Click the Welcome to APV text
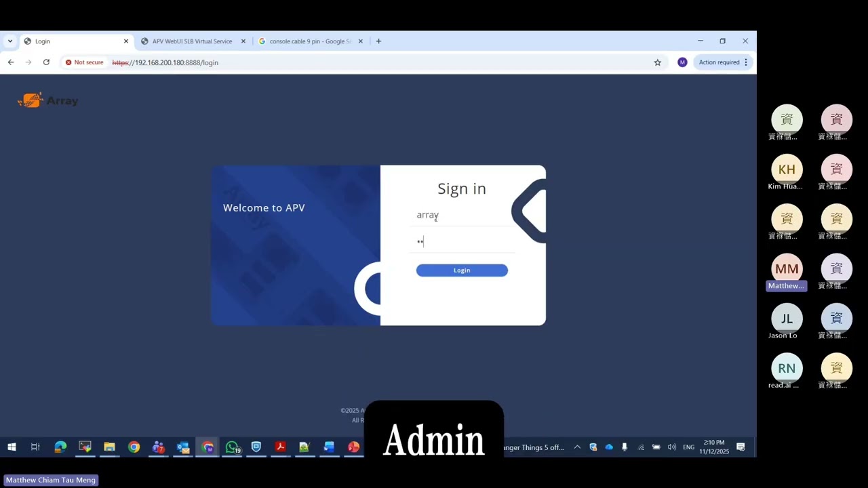This screenshot has height=488, width=868. [264, 208]
